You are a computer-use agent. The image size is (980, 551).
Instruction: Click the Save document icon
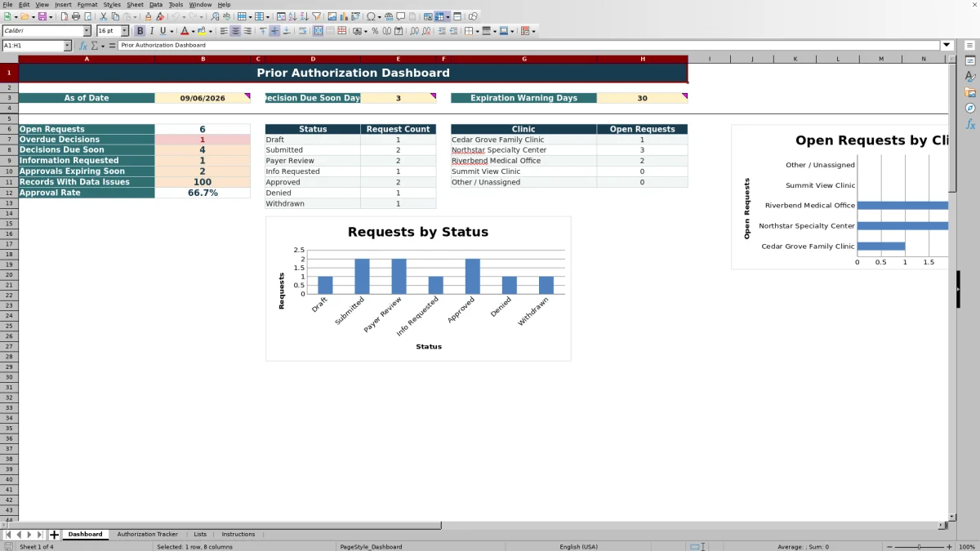pyautogui.click(x=42, y=16)
